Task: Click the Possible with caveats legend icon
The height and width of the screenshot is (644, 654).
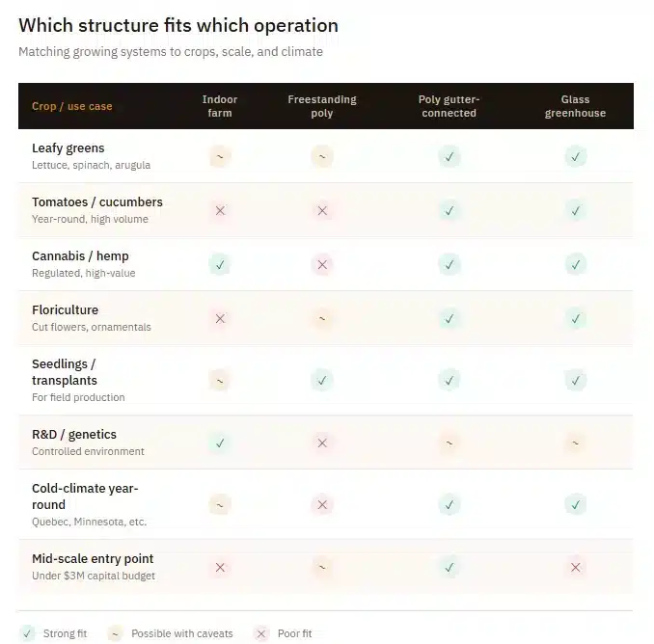Action: point(116,633)
